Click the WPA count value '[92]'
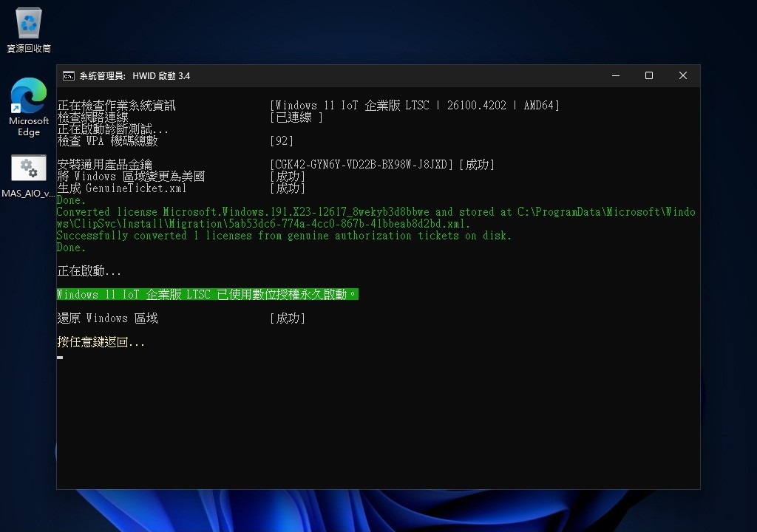Screen dimensions: 757x532 [x=282, y=141]
